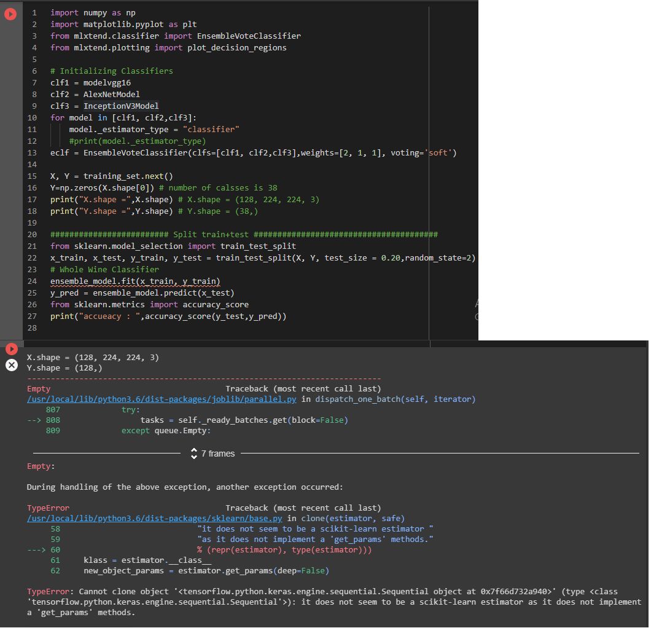Click the underlined 'ensemble_model.fit(x_train, y_train)' line
This screenshot has width=651, height=644.
click(135, 281)
